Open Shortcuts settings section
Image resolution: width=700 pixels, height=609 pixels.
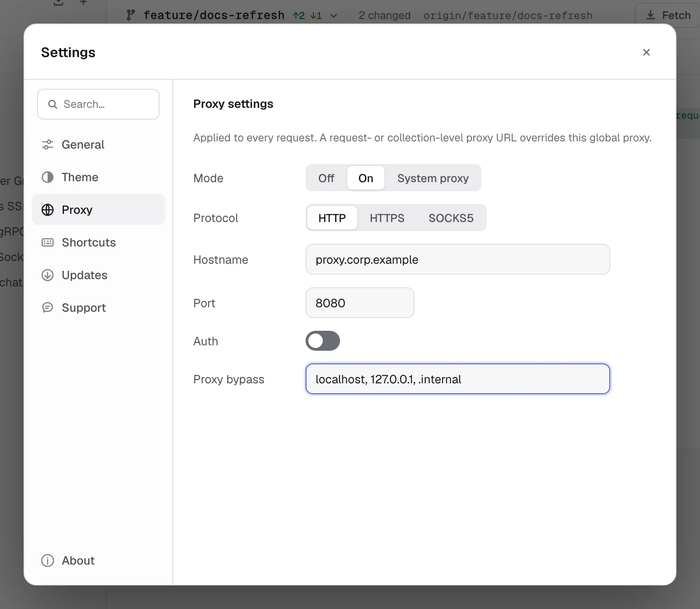pyautogui.click(x=98, y=242)
